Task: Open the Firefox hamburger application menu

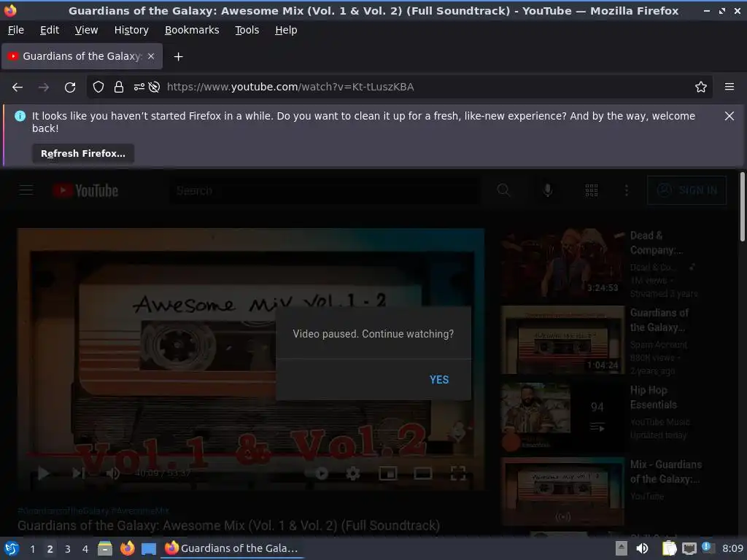Action: (x=729, y=87)
